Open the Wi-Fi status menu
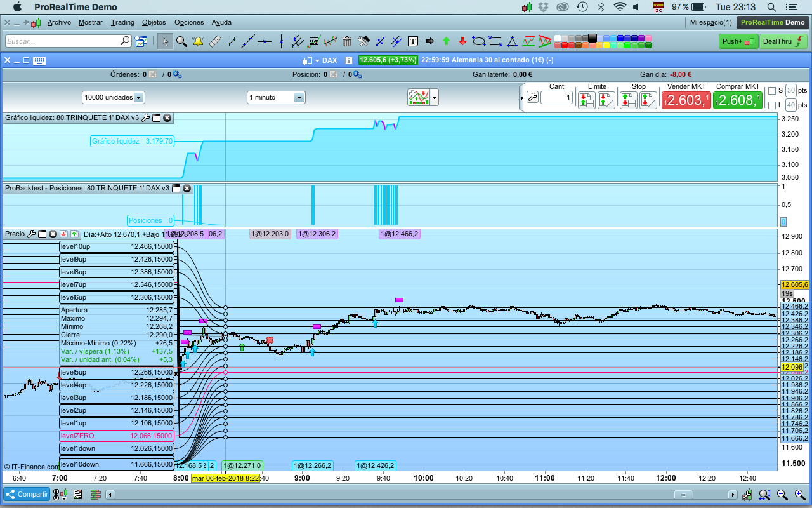The image size is (812, 508). click(x=620, y=7)
